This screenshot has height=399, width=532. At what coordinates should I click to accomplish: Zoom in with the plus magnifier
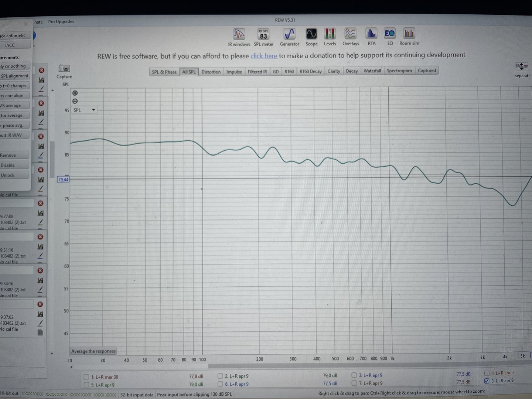[x=75, y=93]
